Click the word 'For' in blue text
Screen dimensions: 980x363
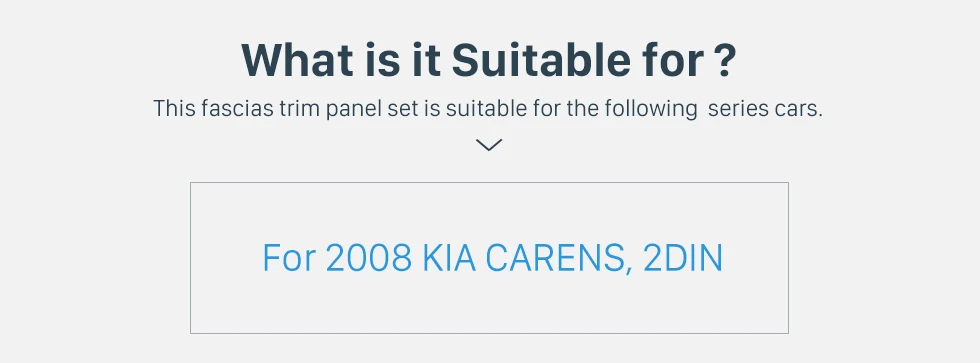pos(289,258)
